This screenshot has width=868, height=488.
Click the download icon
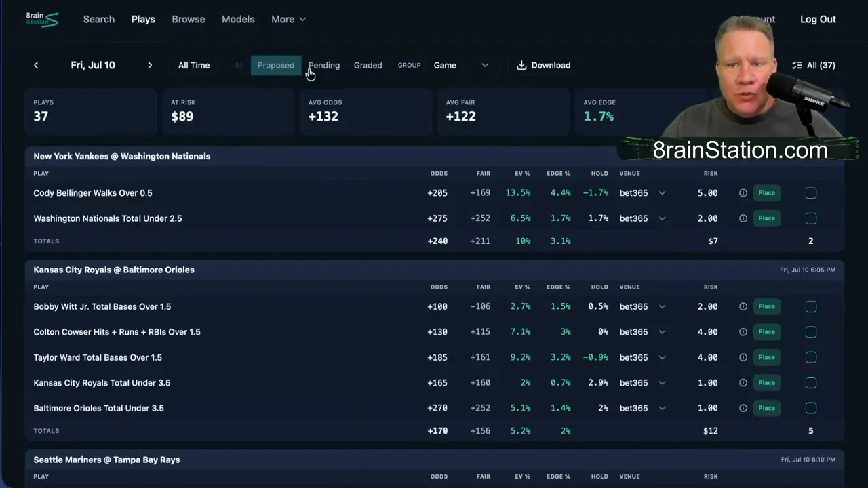[521, 65]
